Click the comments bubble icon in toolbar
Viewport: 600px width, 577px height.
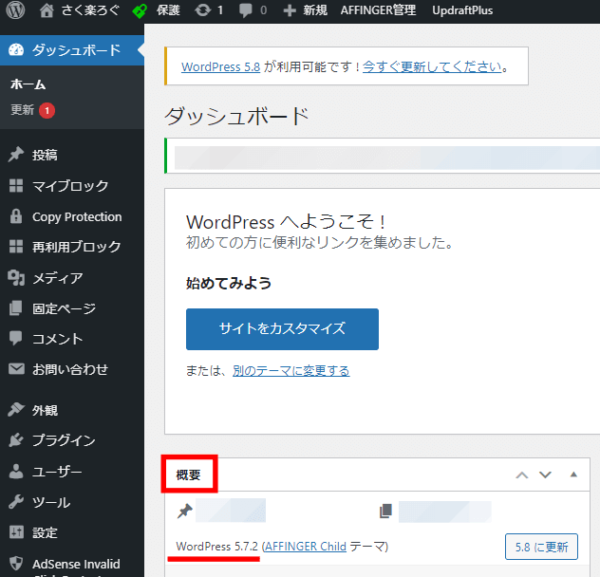246,10
